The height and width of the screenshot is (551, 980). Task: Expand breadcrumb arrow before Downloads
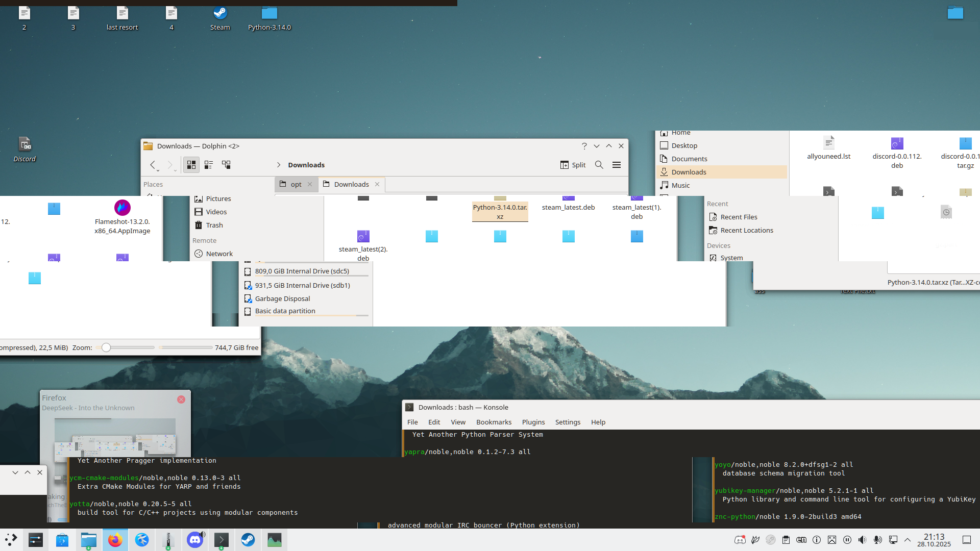point(279,165)
